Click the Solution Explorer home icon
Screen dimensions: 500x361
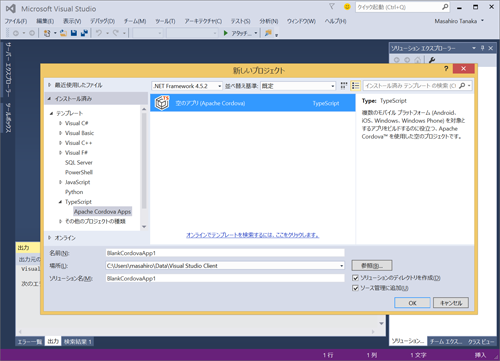coord(417,60)
